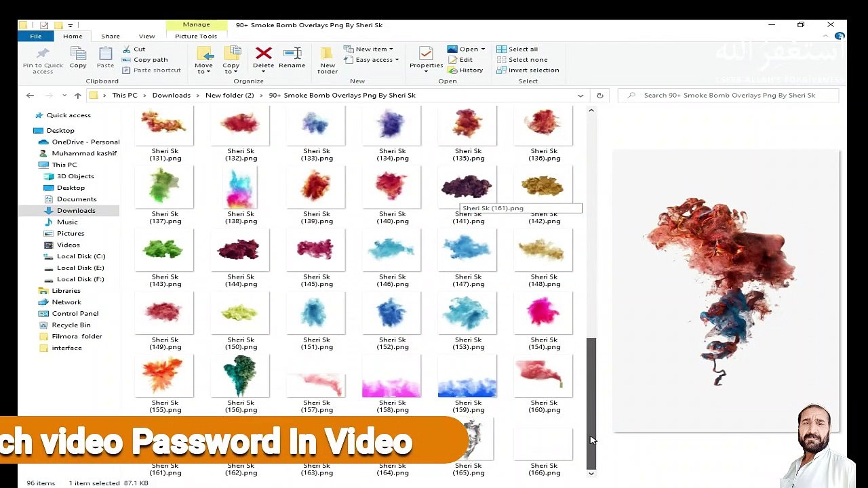Select thumbnail Sheri Sk (159).png
This screenshot has width=868, height=488.
tap(468, 376)
